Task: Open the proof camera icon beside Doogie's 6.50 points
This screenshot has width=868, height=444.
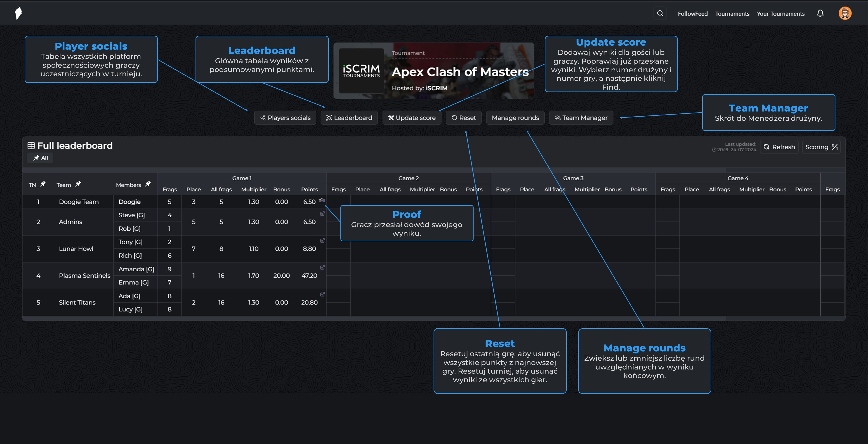Action: tap(322, 200)
